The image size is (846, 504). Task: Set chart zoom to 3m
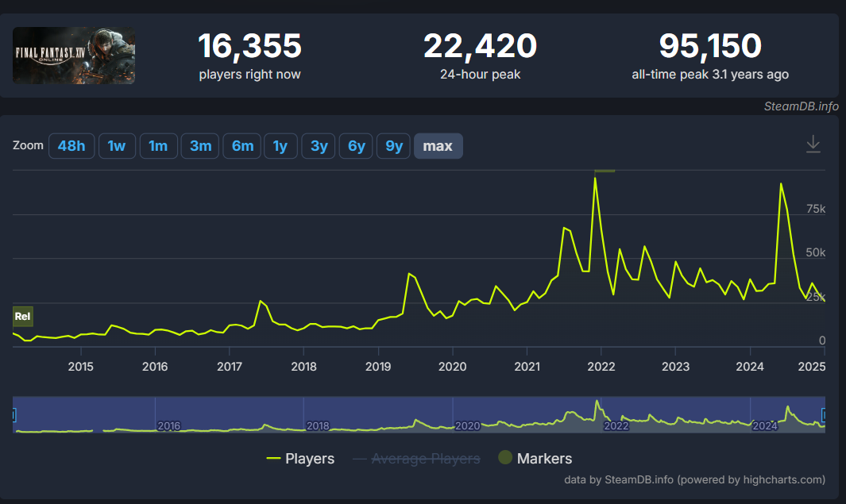point(200,146)
